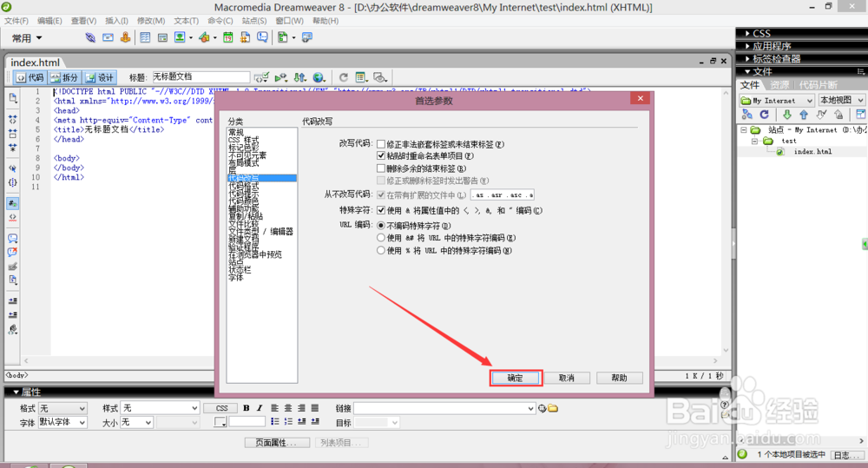Open the text color swatch in properties
The width and height of the screenshot is (868, 468).
tap(220, 422)
